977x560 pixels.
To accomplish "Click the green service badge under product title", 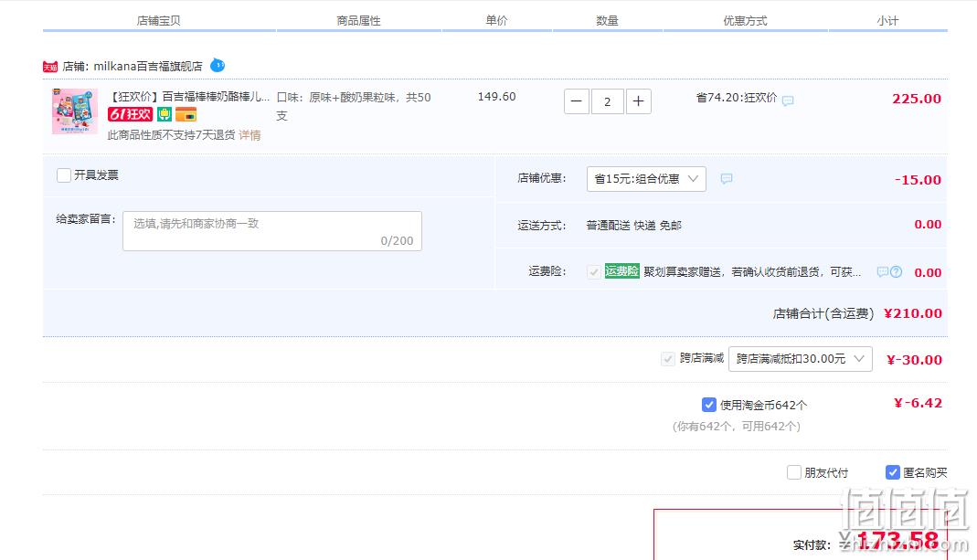I will pyautogui.click(x=165, y=114).
